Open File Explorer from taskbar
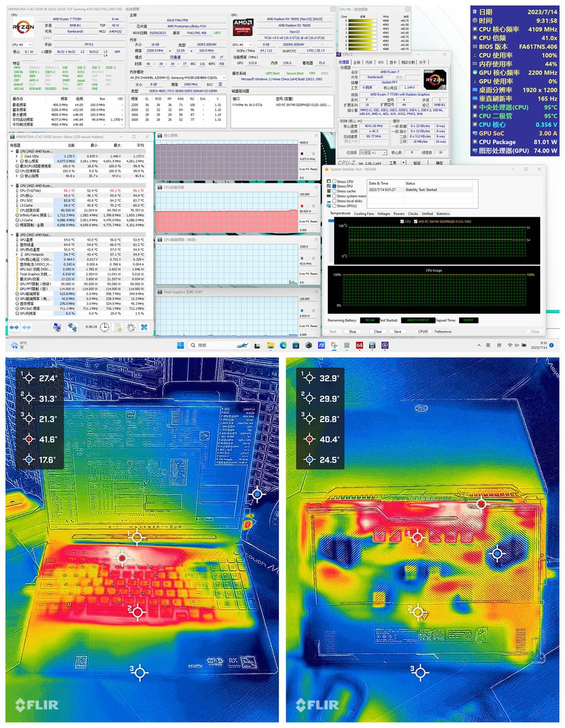Screen dimensions: 565x728 click(x=270, y=345)
